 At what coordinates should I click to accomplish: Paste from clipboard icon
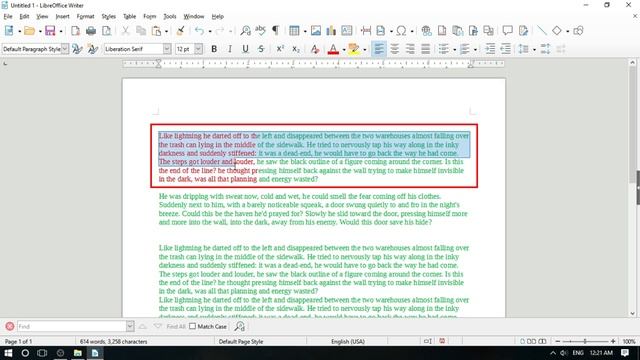point(156,31)
